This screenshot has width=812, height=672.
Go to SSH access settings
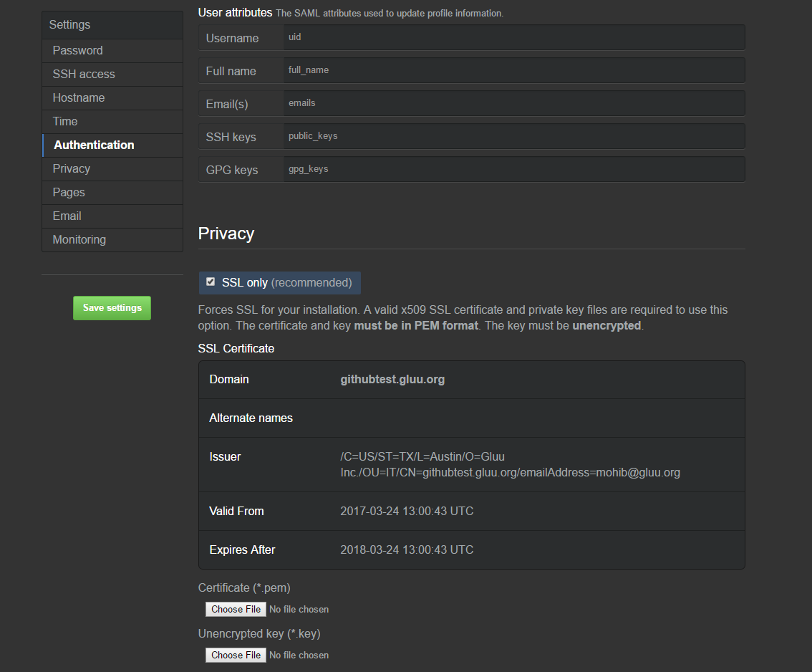83,74
